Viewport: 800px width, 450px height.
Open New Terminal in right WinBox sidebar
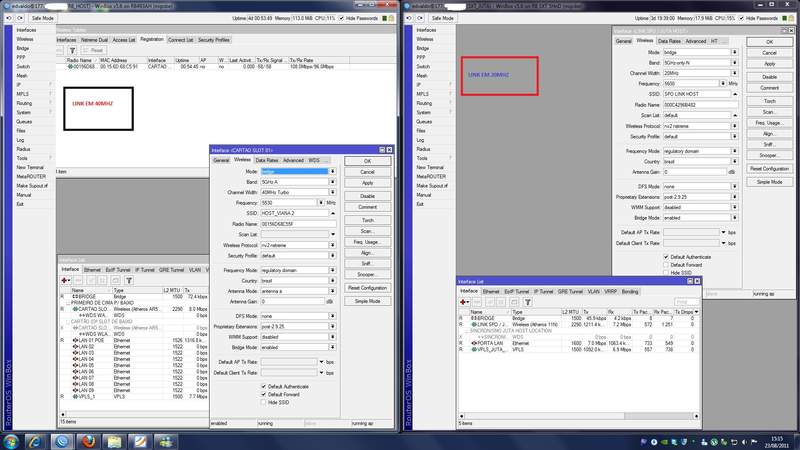click(430, 167)
